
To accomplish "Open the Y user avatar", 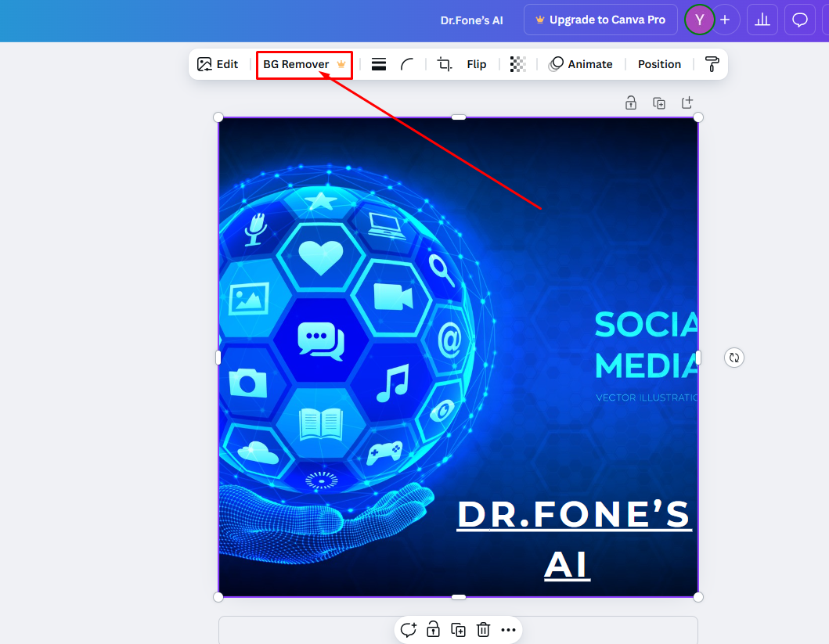I will (x=700, y=20).
